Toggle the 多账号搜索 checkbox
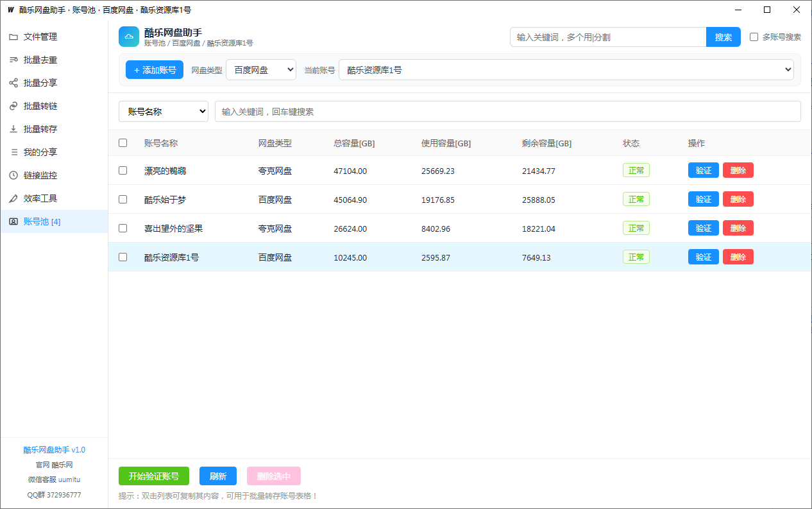 click(x=754, y=37)
